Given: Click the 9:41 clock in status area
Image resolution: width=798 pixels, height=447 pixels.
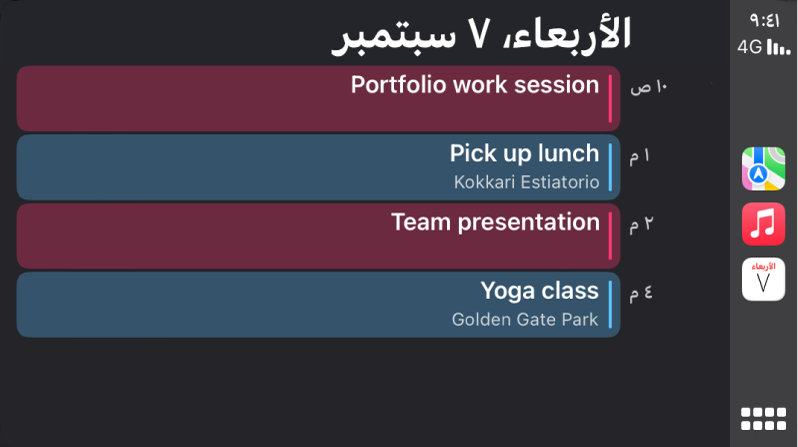Looking at the screenshot, I should pyautogui.click(x=763, y=19).
